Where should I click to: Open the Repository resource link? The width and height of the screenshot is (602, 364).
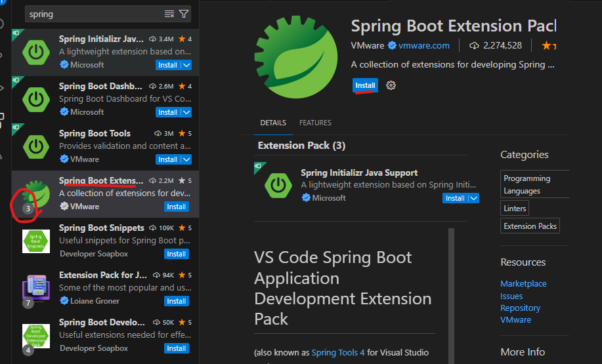click(520, 308)
